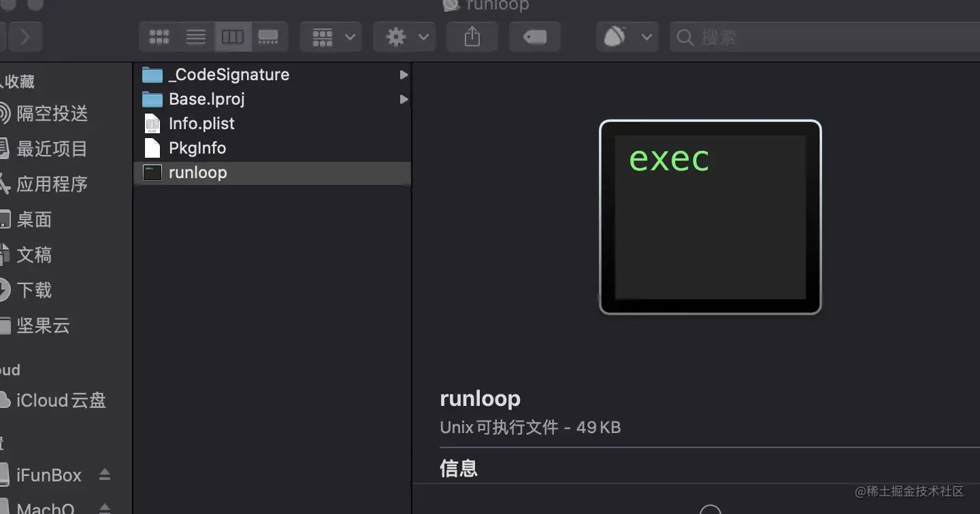This screenshot has height=514, width=980.
Task: Open 文稿 in sidebar
Action: (x=27, y=255)
